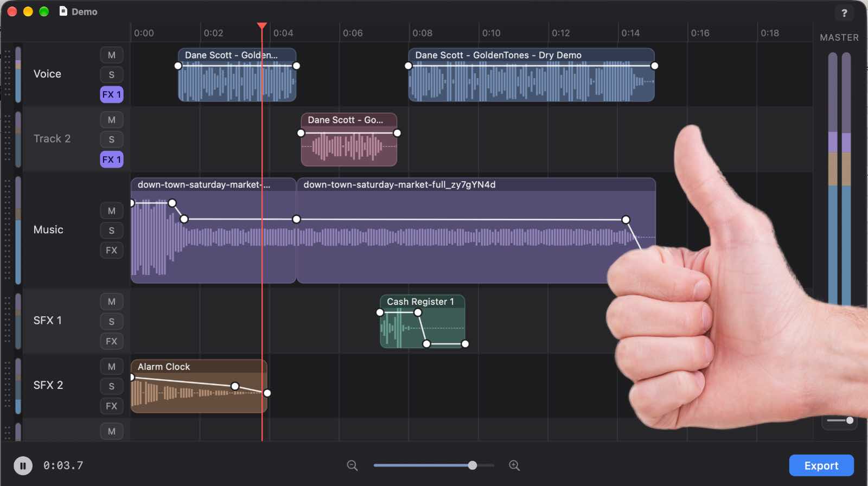Image resolution: width=868 pixels, height=486 pixels.
Task: Click the Music track name
Action: pyautogui.click(x=48, y=229)
